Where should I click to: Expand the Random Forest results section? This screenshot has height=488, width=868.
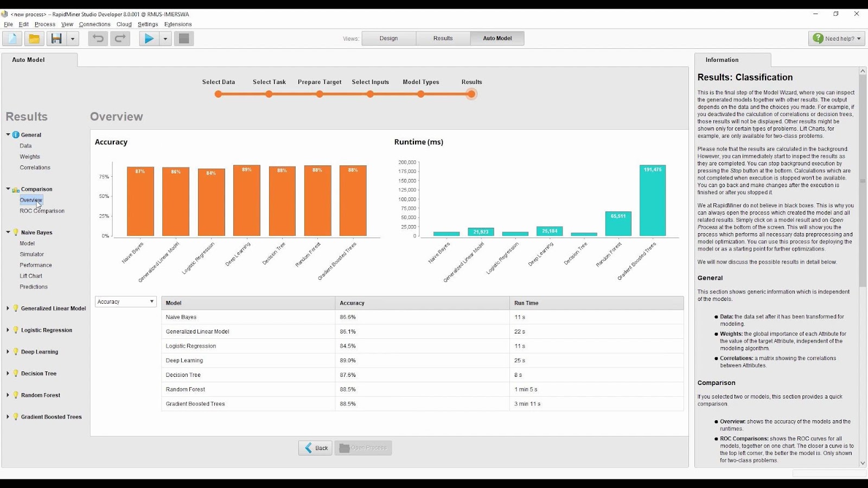tap(8, 395)
